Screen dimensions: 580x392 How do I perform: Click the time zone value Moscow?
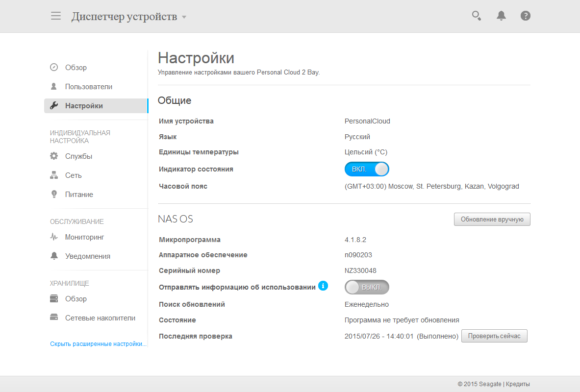pyautogui.click(x=431, y=186)
